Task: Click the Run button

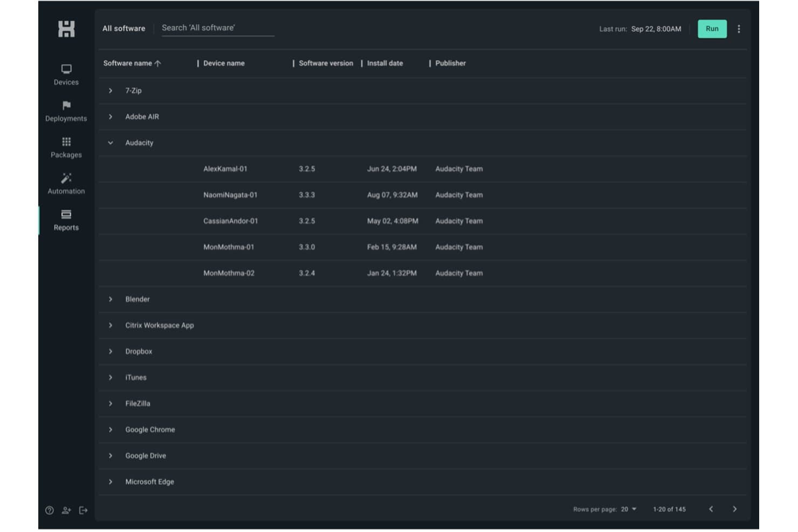Action: pos(712,29)
